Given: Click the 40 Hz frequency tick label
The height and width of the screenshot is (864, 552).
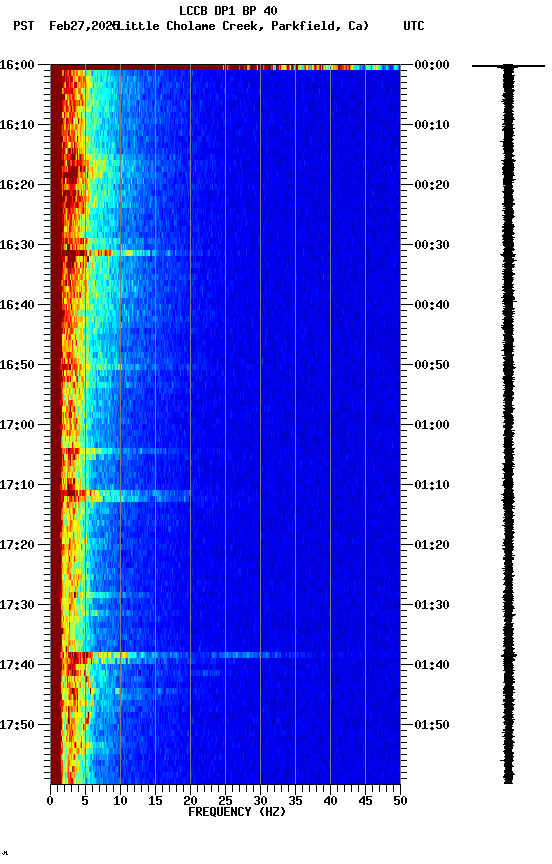Looking at the screenshot, I should (x=330, y=801).
